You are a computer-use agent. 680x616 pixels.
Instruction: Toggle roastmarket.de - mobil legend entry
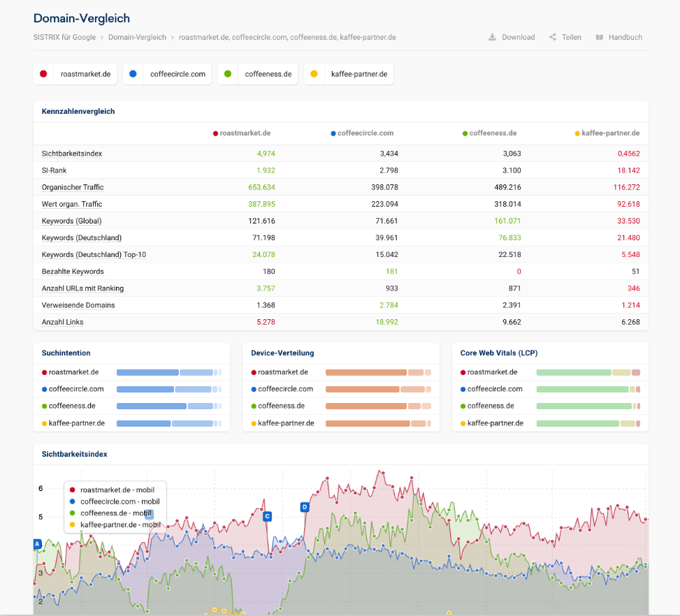pos(113,490)
